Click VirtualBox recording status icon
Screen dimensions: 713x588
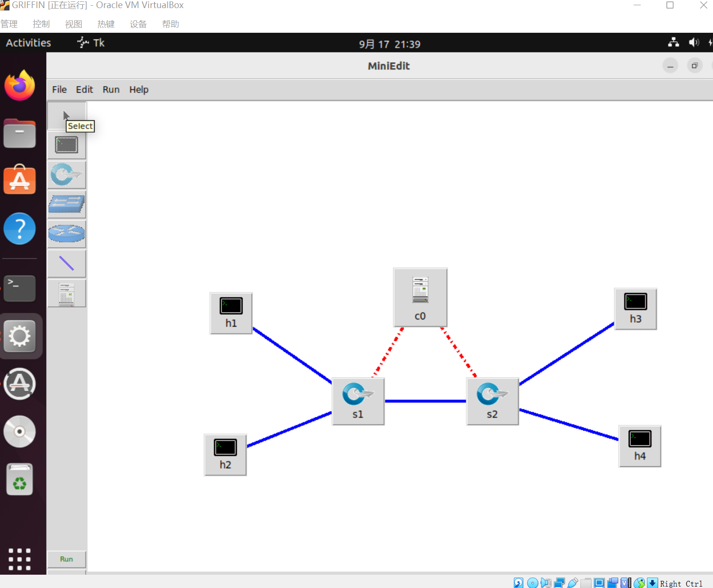click(x=613, y=583)
